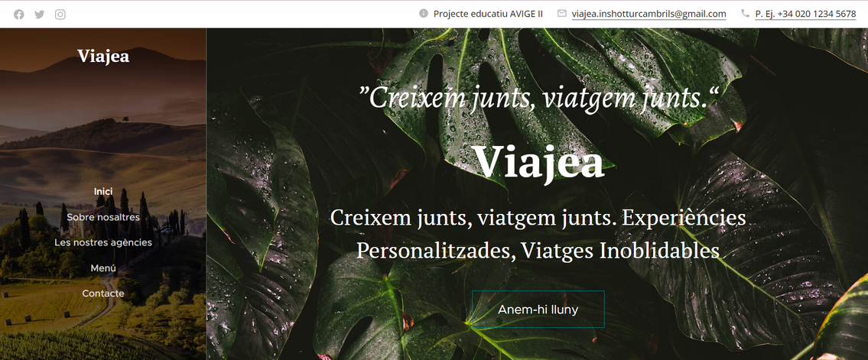
Task: Click the Viajea logo in sidebar
Action: (103, 56)
